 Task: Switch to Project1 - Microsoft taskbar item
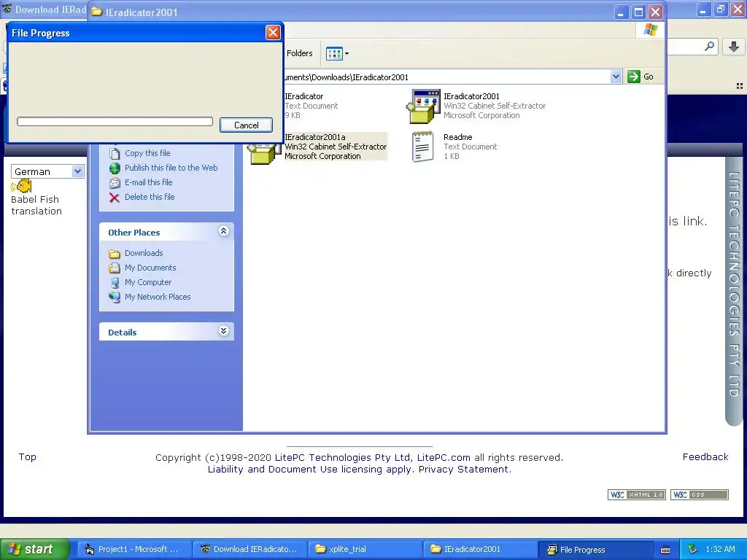coord(135,549)
